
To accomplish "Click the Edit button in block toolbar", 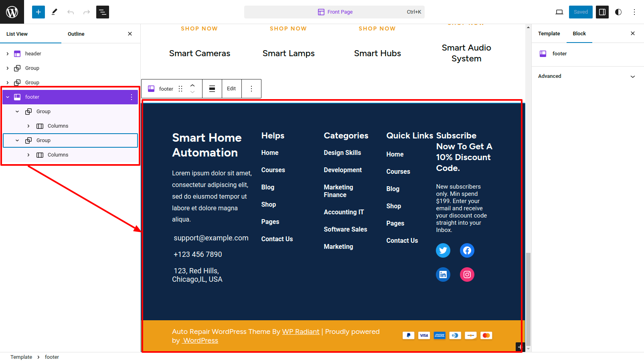I will point(231,89).
